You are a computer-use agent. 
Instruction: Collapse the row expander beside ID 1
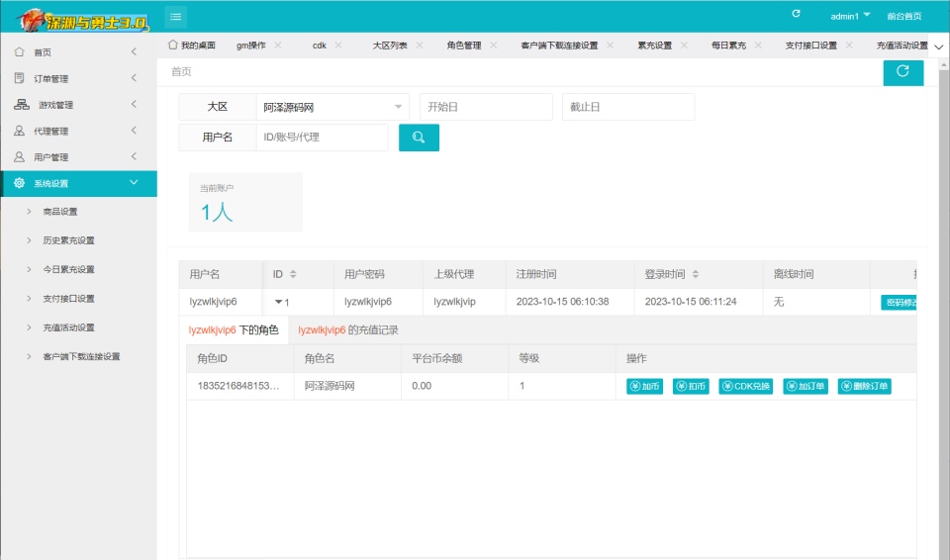[x=279, y=301]
